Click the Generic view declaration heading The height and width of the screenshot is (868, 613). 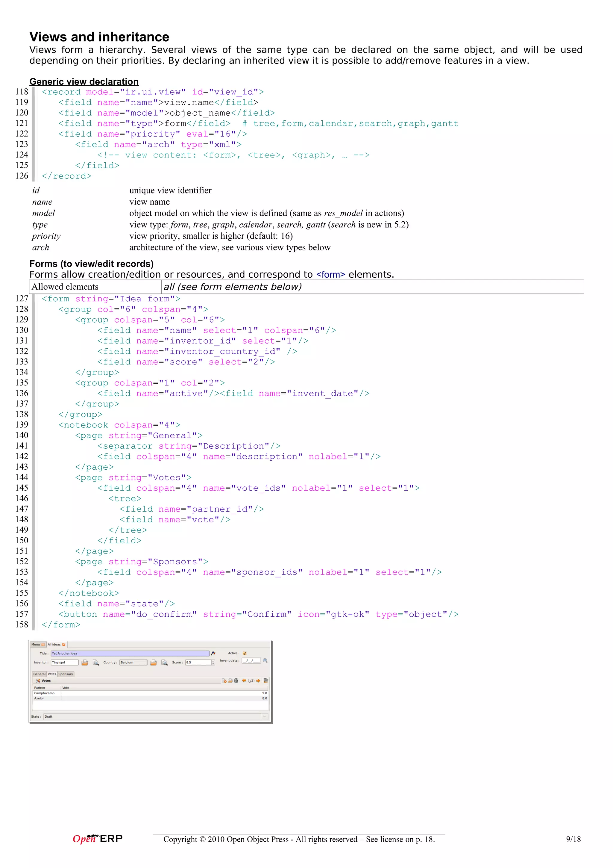pos(84,82)
